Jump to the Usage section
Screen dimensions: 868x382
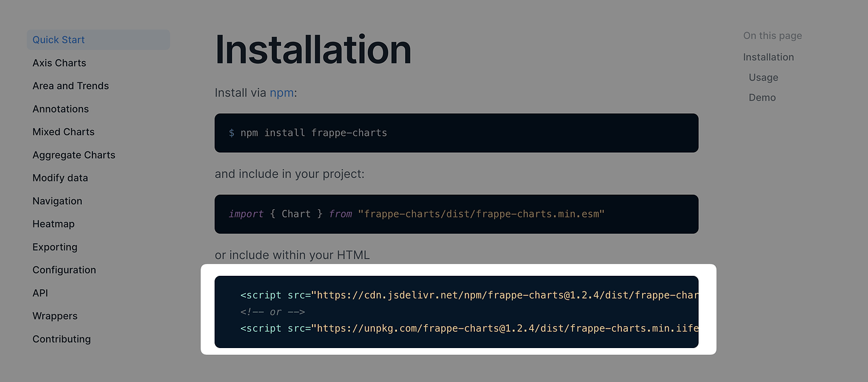(763, 77)
